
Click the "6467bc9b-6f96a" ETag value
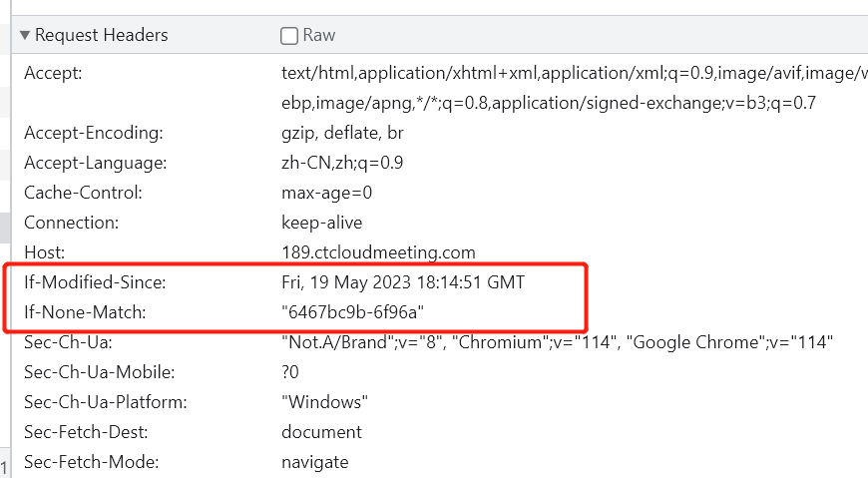point(353,312)
